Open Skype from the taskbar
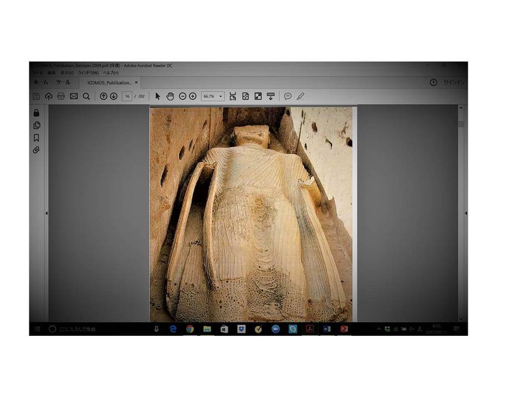Image resolution: width=532 pixels, height=399 pixels. [293, 329]
